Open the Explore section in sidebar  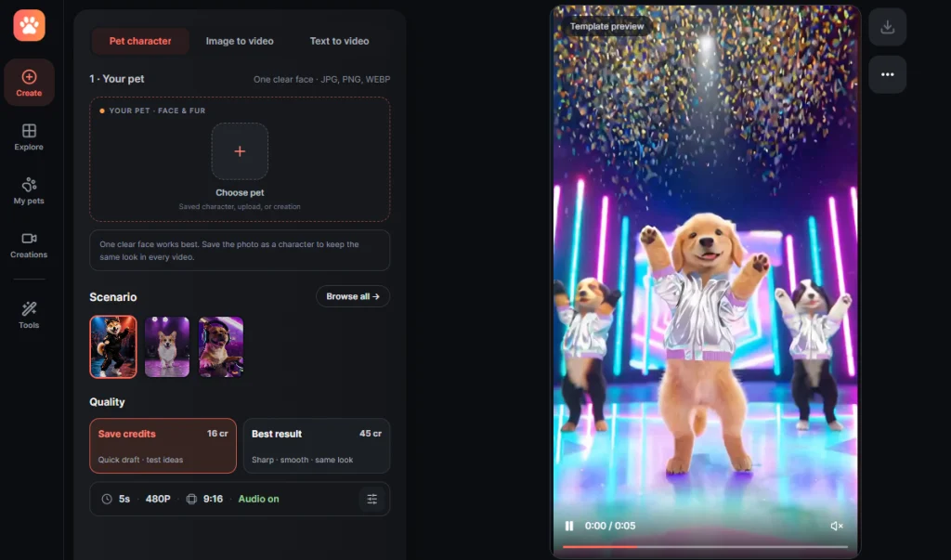tap(29, 137)
